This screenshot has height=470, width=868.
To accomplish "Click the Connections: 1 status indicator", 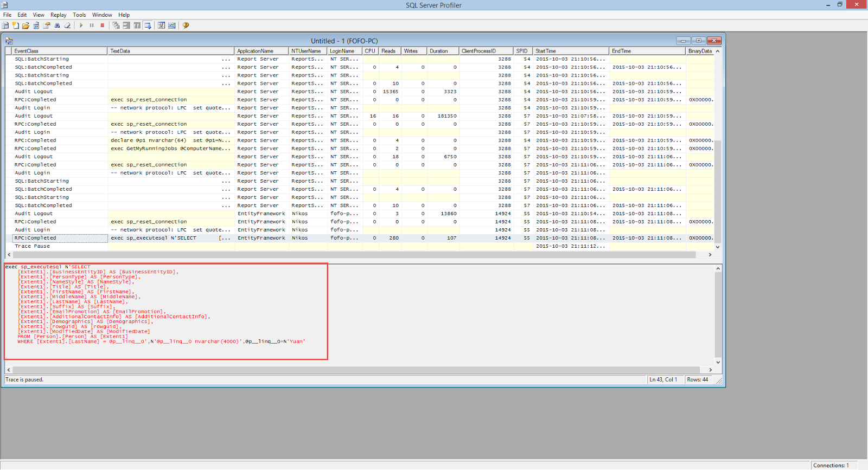I will [831, 465].
